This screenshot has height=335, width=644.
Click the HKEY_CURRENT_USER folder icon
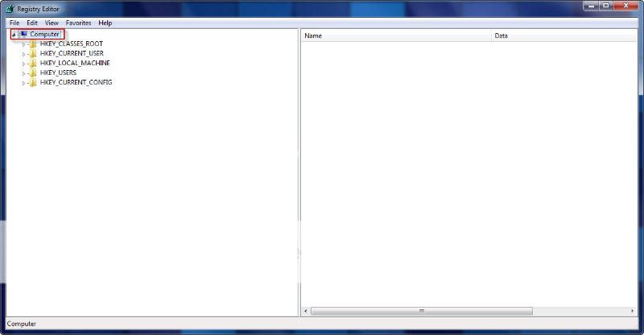tap(33, 53)
